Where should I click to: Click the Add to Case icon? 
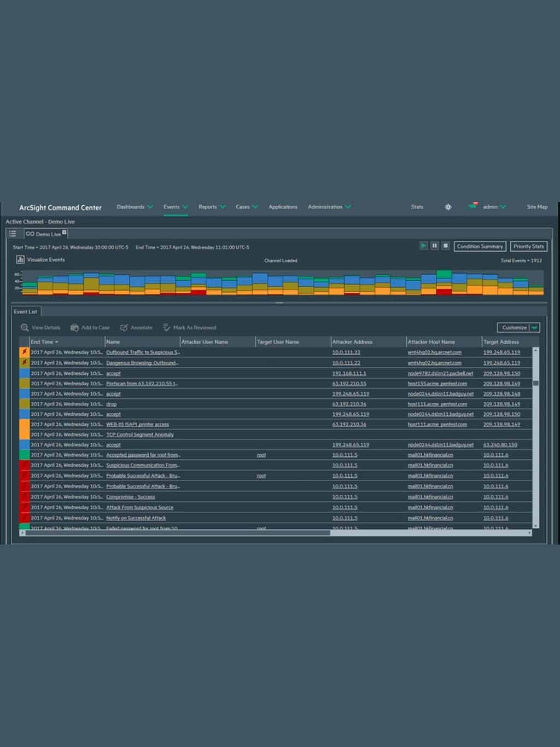click(74, 327)
